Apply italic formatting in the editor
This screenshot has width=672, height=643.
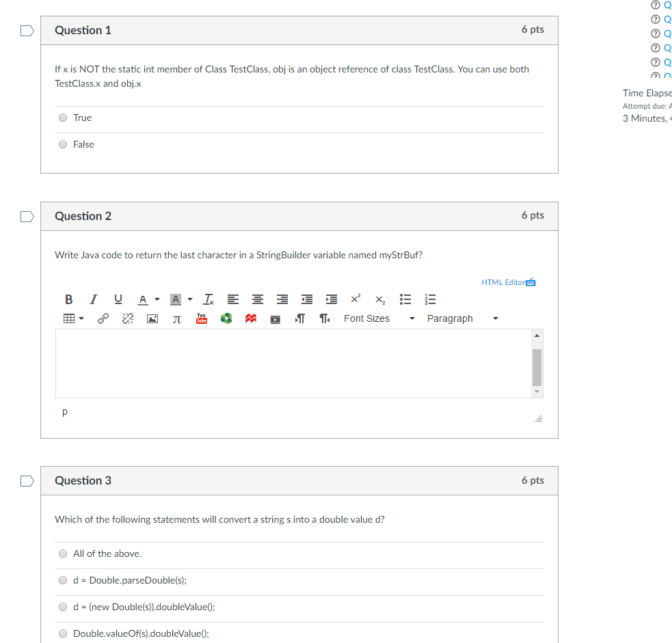coord(94,299)
